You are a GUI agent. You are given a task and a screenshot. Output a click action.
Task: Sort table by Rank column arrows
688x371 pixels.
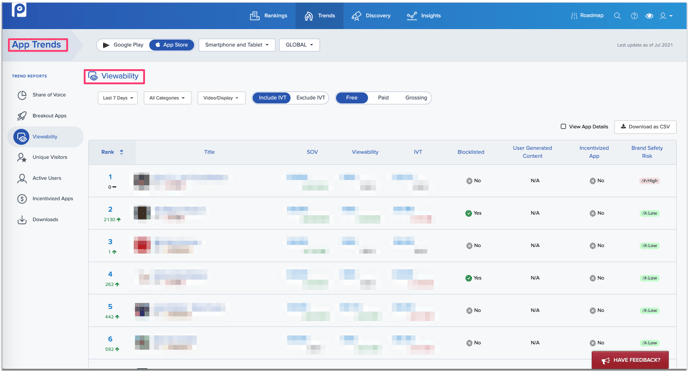coord(122,152)
